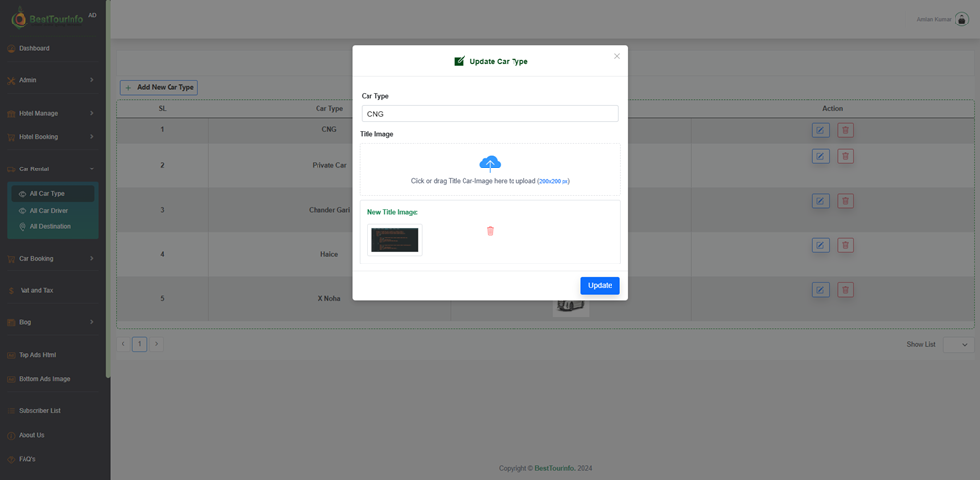Click the About Us info icon

click(x=11, y=435)
